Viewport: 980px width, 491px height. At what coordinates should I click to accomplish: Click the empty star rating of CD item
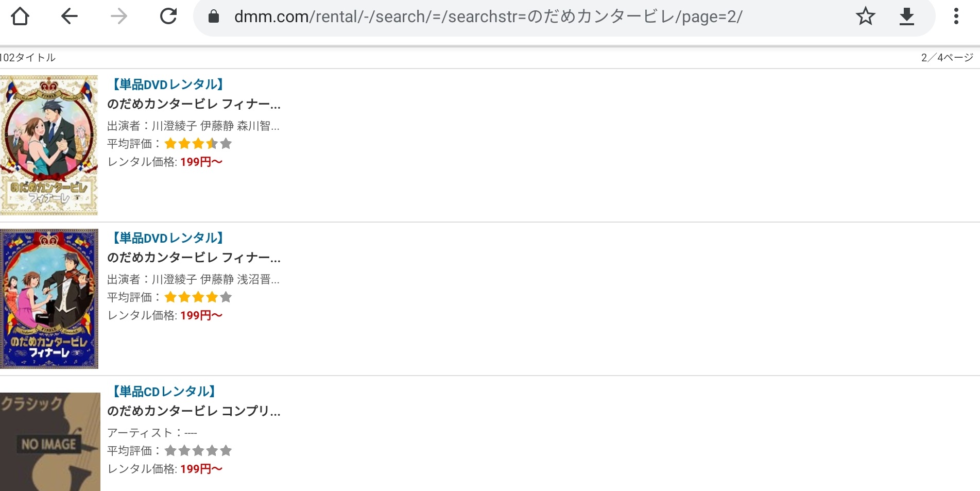point(198,451)
